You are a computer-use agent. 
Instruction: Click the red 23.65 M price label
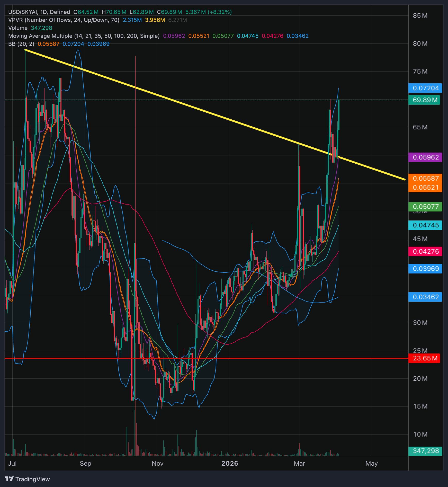pos(425,358)
